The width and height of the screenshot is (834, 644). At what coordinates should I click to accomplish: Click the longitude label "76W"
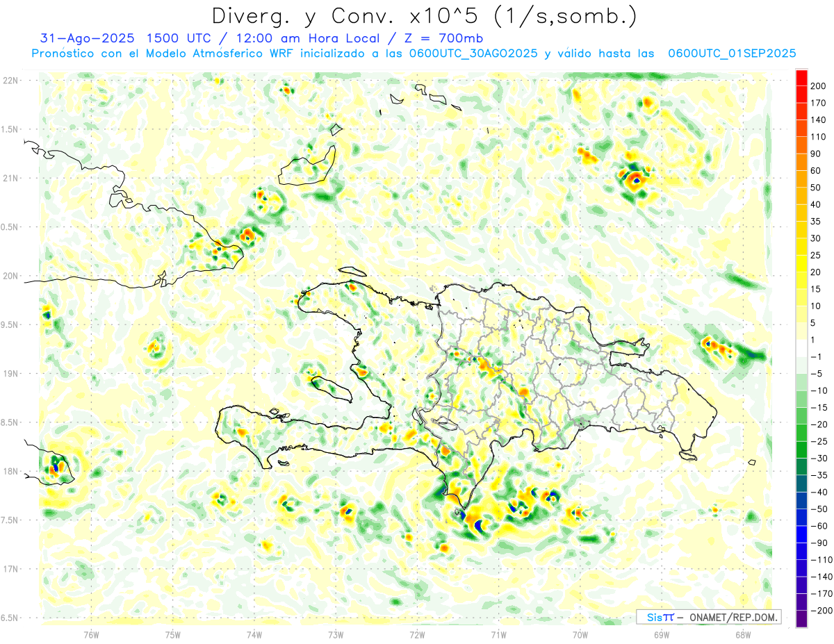91,634
